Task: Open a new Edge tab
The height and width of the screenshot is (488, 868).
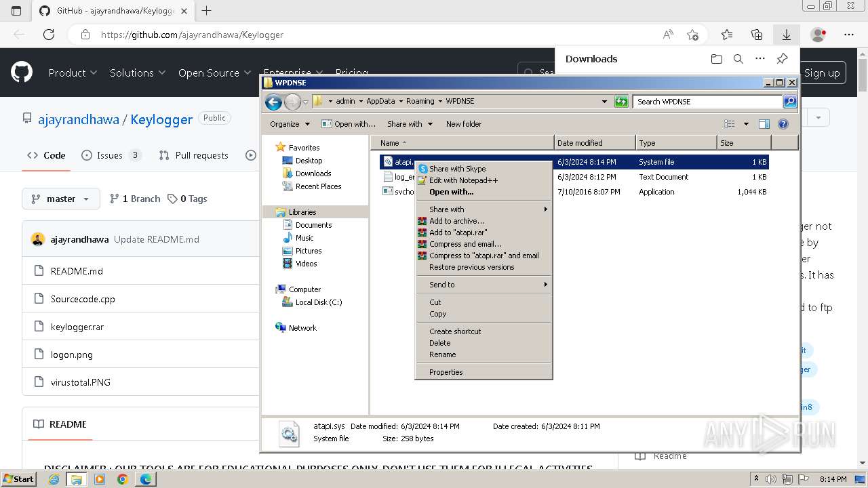Action: pos(207,11)
